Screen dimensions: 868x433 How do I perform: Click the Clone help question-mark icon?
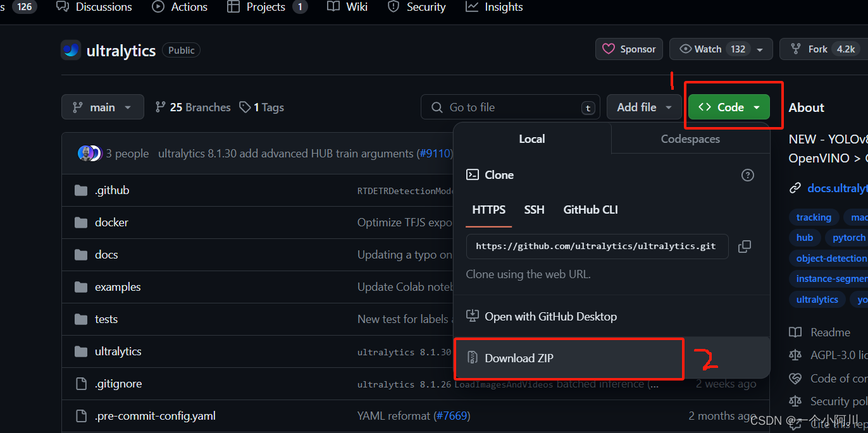click(x=748, y=175)
